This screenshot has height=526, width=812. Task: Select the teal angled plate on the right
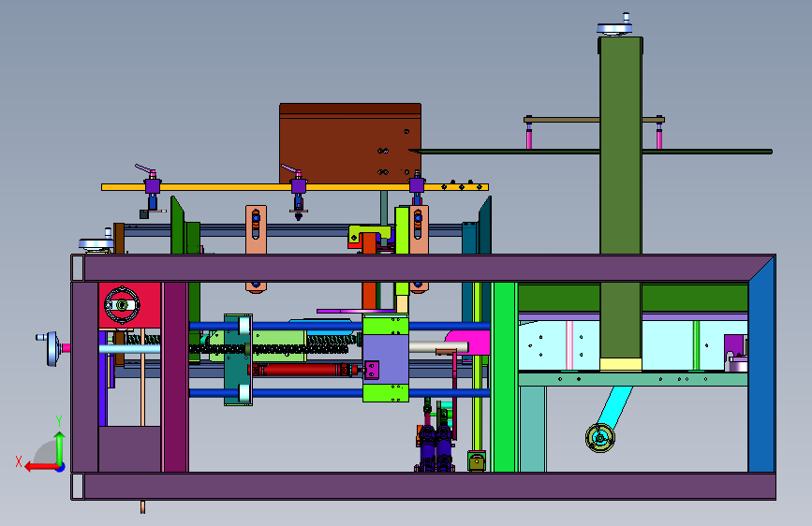(485, 226)
